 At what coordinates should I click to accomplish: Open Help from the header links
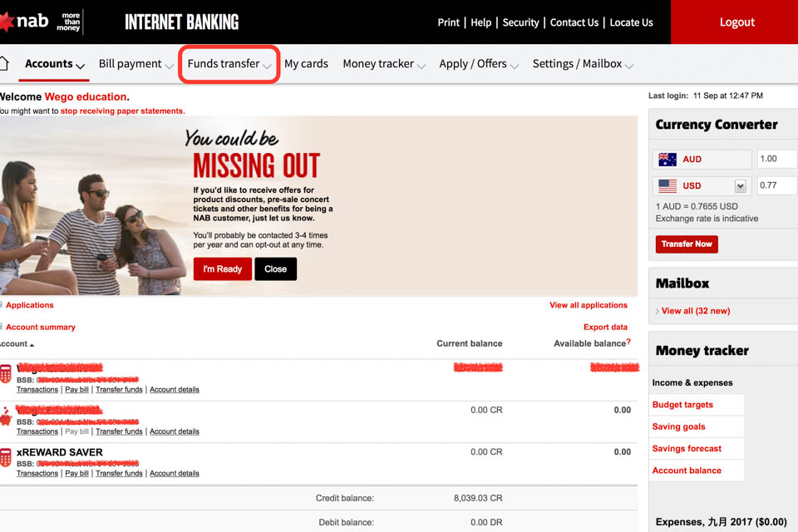point(481,22)
